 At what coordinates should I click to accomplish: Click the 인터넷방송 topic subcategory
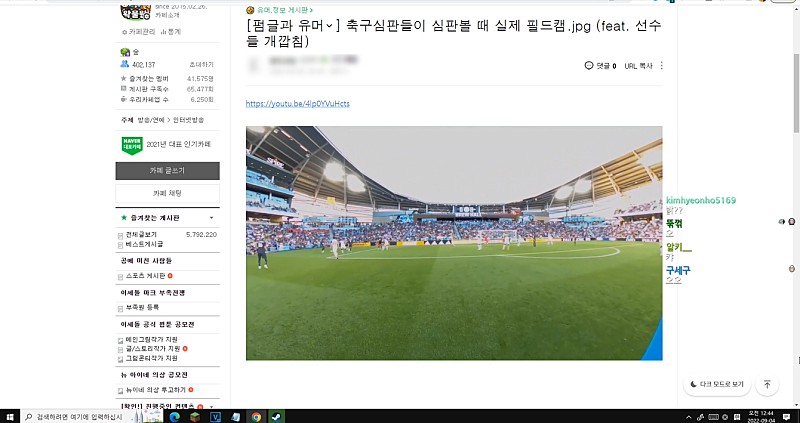[188, 120]
